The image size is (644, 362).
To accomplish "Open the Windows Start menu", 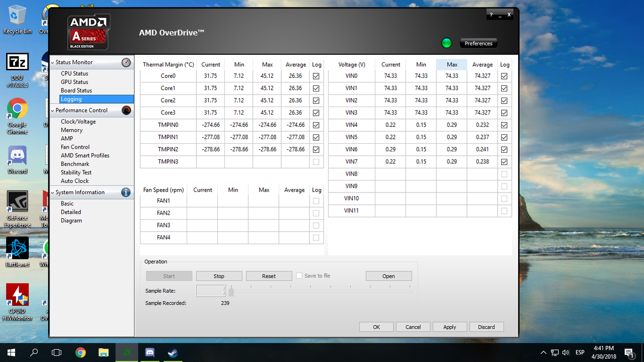I will (12, 352).
